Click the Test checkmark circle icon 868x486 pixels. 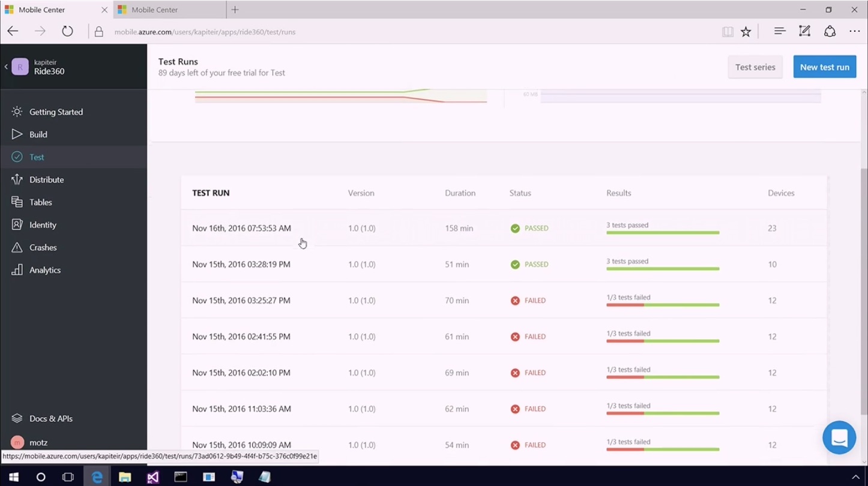17,157
